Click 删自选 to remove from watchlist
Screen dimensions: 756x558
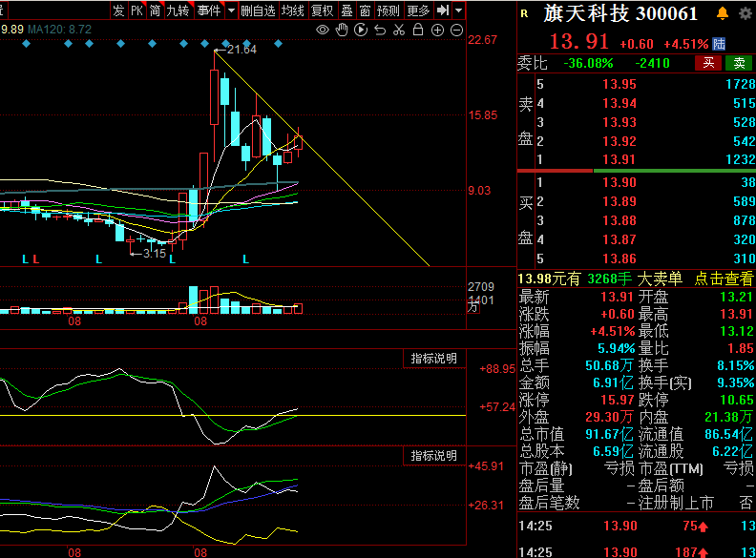pyautogui.click(x=258, y=10)
